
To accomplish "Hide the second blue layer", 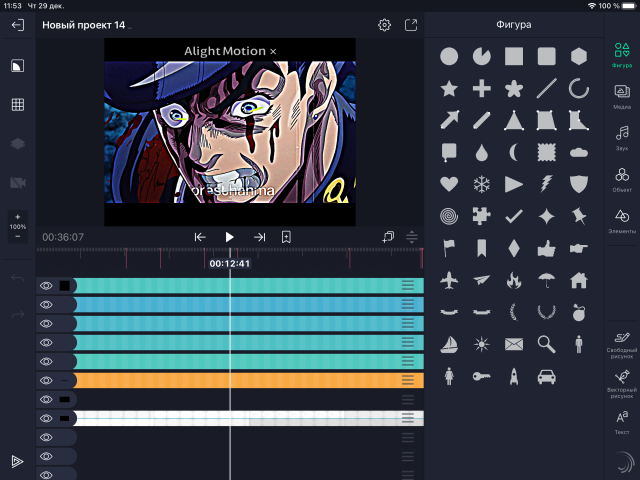I will [x=46, y=304].
